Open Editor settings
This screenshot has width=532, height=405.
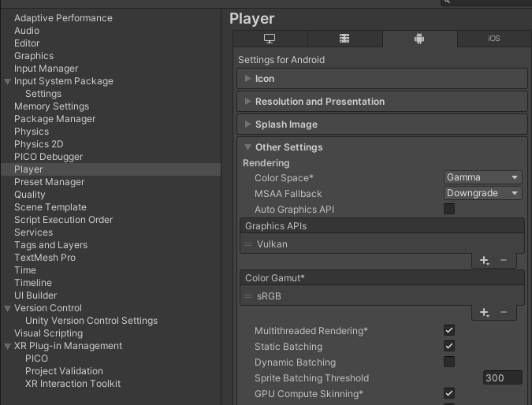coord(27,43)
